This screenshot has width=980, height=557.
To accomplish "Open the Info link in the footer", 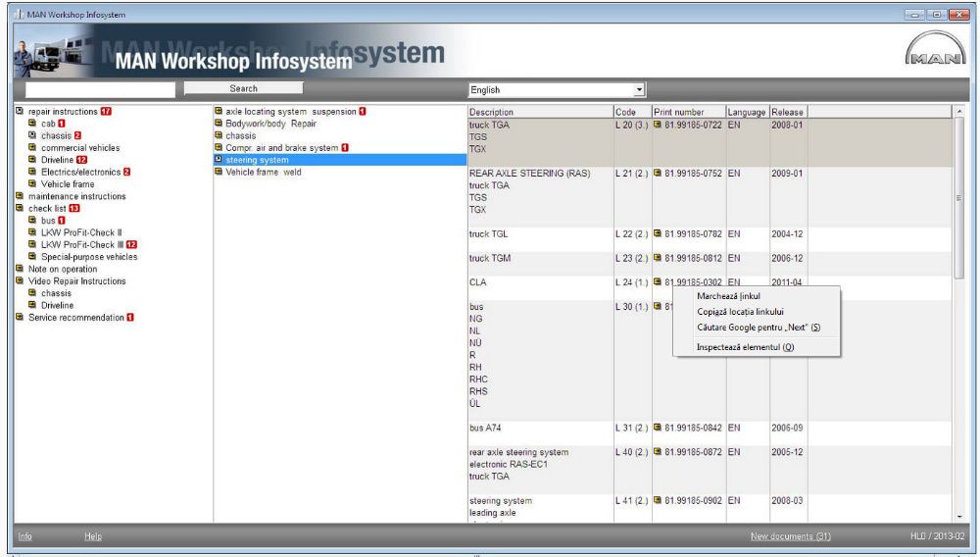I will point(25,536).
